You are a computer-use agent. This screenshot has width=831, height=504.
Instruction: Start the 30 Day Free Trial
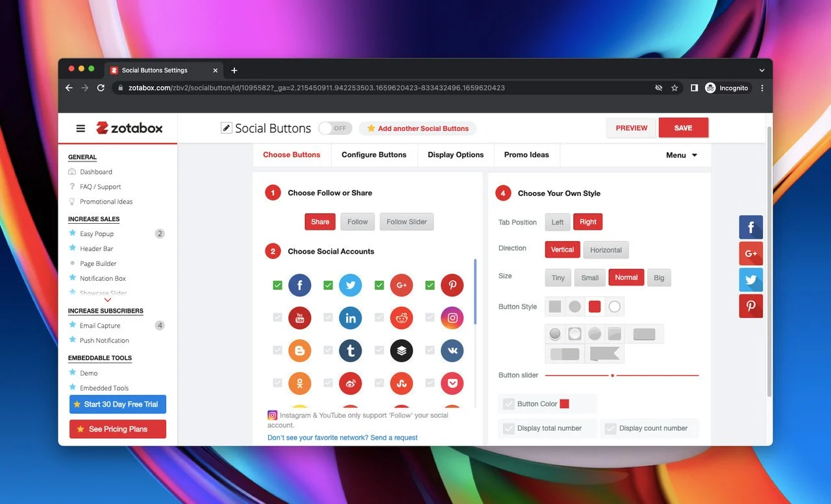[x=118, y=404]
